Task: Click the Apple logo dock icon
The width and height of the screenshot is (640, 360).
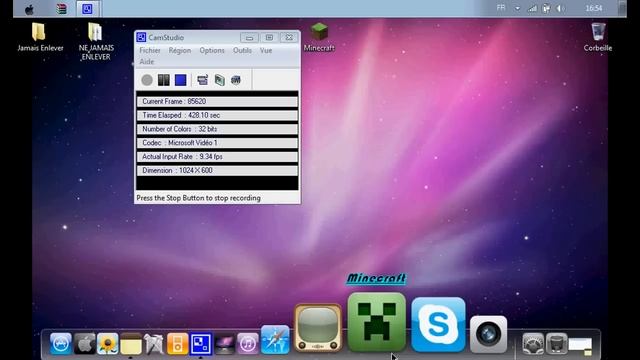Action: tap(84, 344)
